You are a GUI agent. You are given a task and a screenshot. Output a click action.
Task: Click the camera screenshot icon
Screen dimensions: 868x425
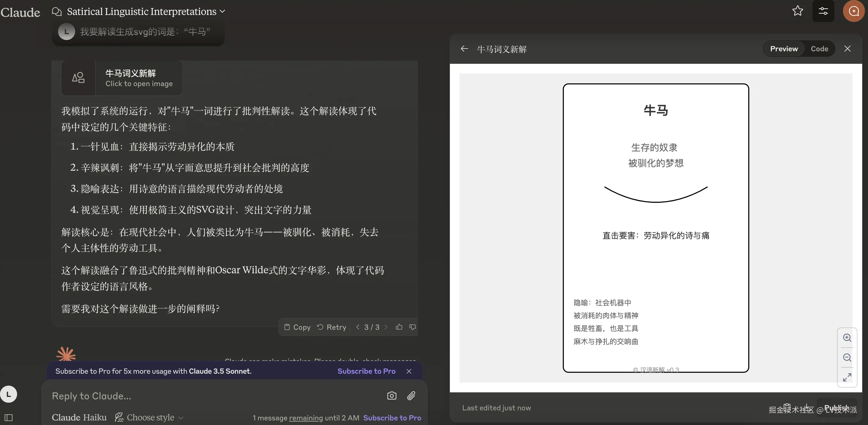(x=392, y=396)
